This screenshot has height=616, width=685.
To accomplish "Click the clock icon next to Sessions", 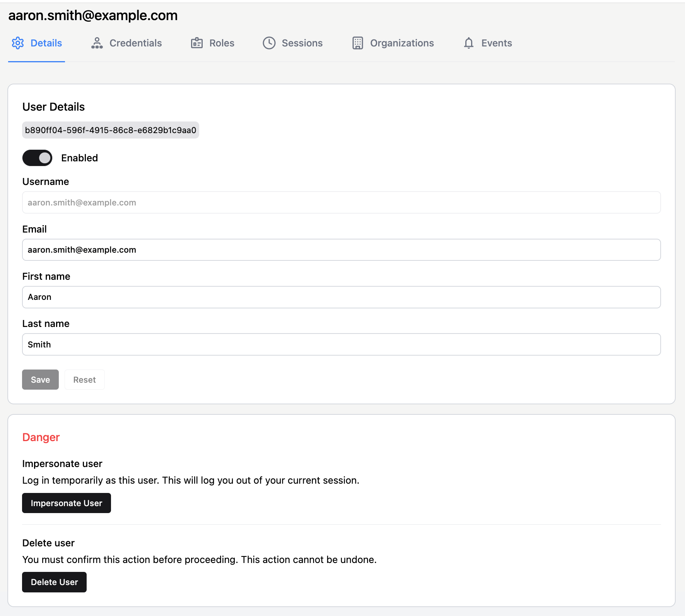I will coord(269,43).
